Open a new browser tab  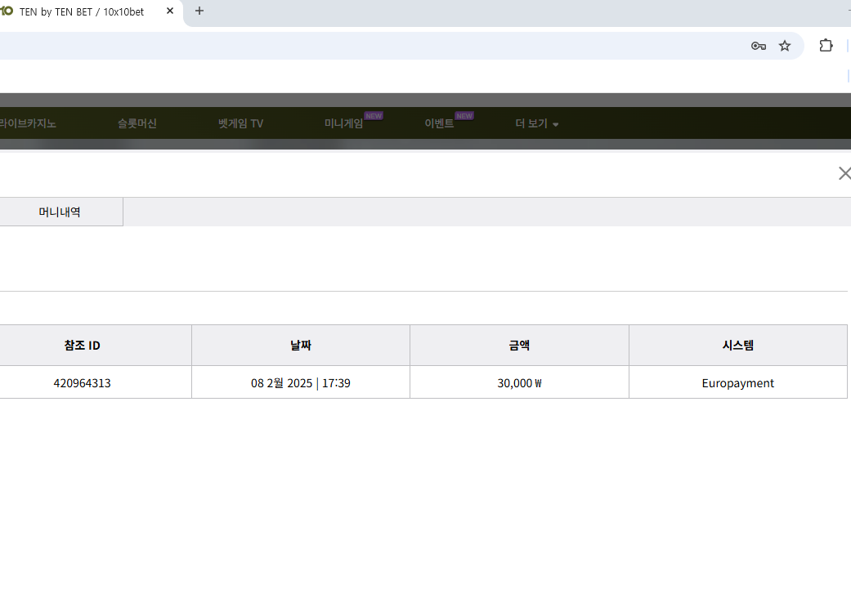pyautogui.click(x=199, y=11)
